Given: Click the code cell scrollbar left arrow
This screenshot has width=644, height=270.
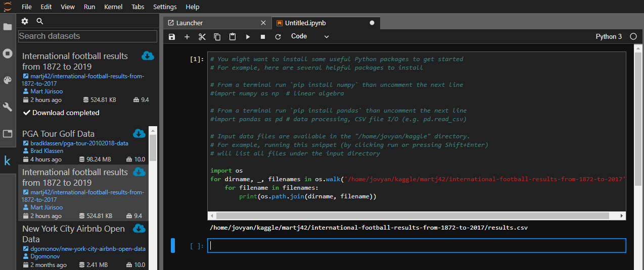Looking at the screenshot, I should 212,215.
